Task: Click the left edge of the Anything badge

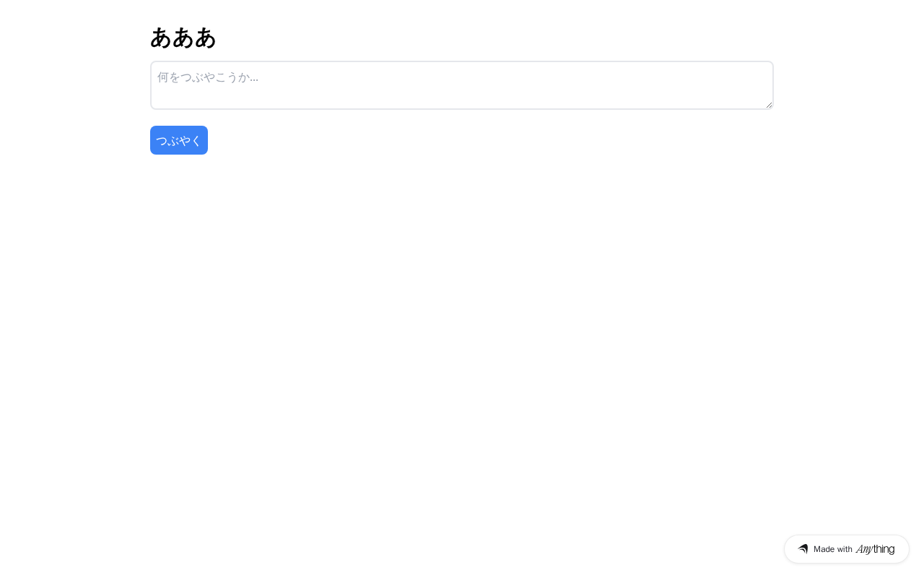Action: [x=787, y=549]
